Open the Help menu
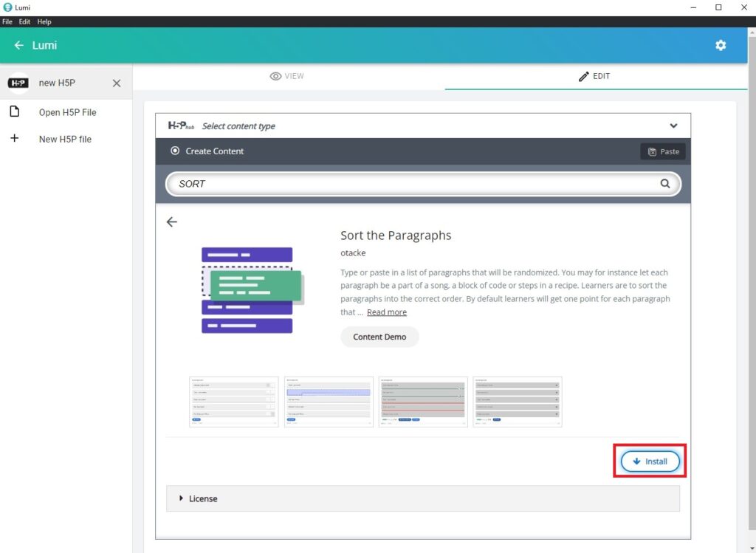Screen dimensions: 756x553 [x=44, y=22]
